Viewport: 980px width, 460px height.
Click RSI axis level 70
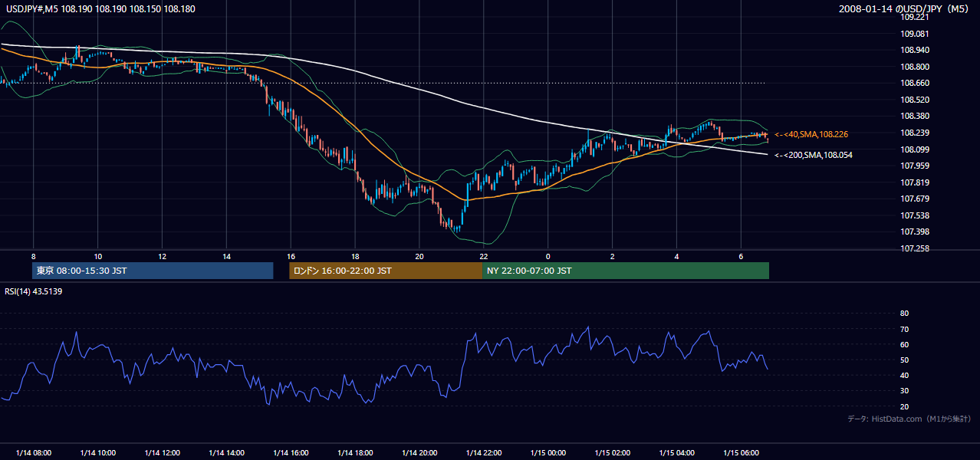pyautogui.click(x=904, y=329)
